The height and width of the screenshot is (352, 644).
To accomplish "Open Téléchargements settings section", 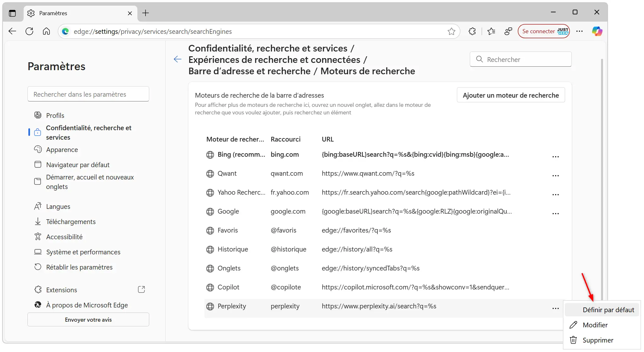I will click(x=71, y=222).
